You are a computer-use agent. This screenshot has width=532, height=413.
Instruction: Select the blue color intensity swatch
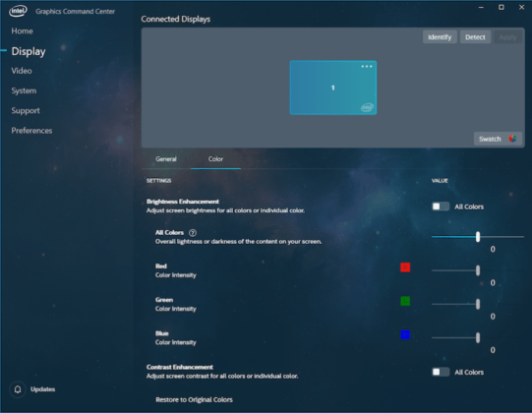click(405, 334)
